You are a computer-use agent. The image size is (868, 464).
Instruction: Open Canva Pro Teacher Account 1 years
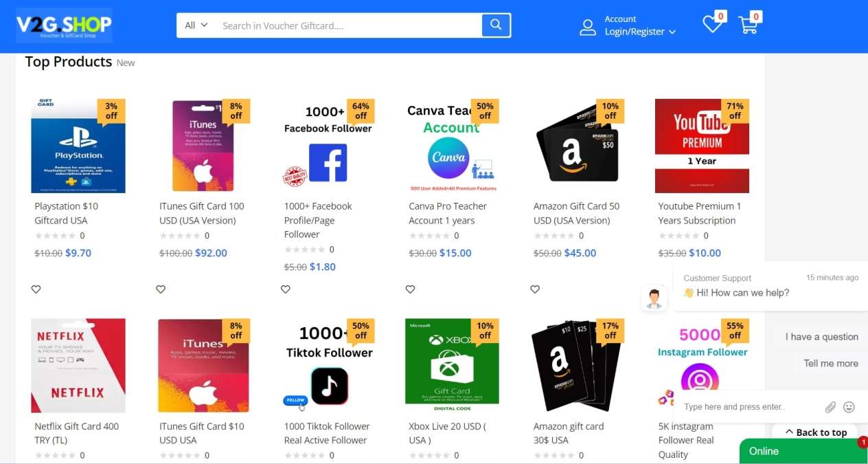coord(448,213)
